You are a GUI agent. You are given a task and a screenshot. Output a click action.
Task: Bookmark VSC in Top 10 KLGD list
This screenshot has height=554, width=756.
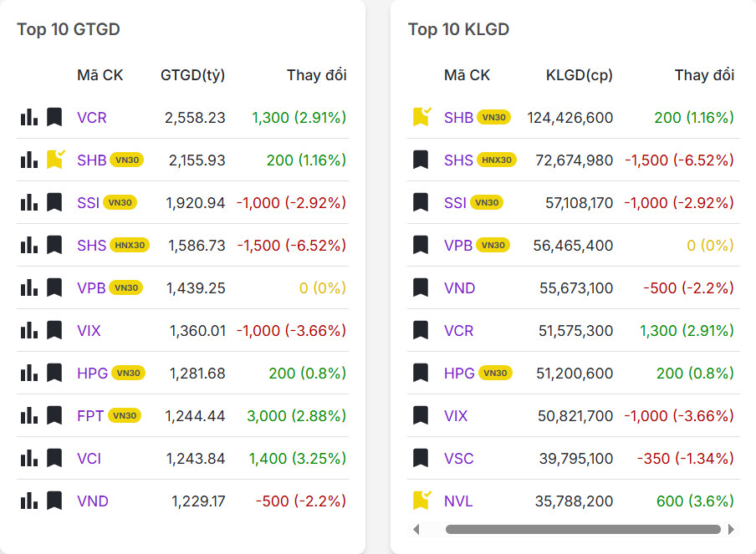[x=421, y=458]
